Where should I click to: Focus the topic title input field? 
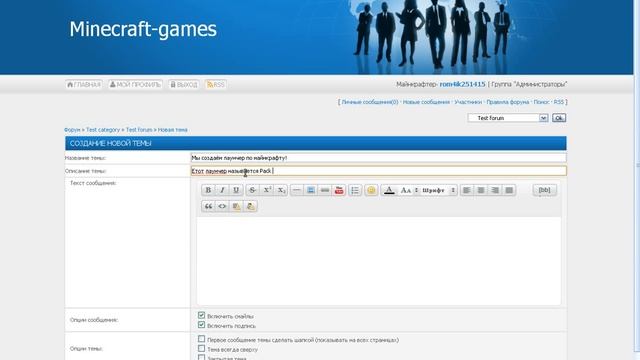click(378, 158)
